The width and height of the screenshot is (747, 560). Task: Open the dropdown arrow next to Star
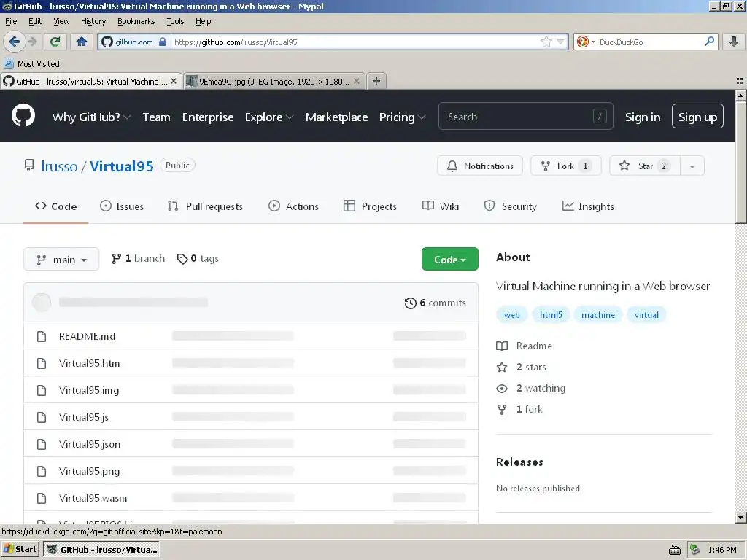[x=692, y=166]
